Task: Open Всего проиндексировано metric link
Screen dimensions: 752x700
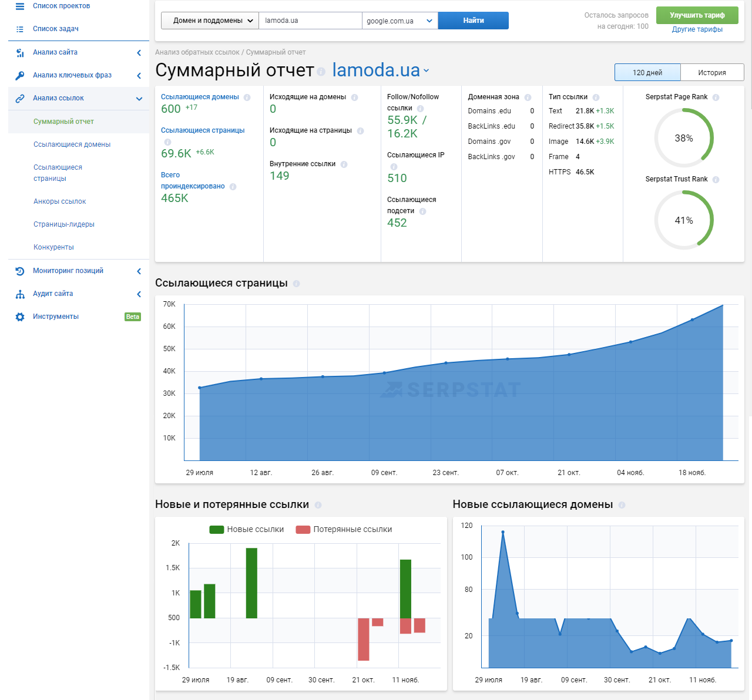Action: point(193,180)
